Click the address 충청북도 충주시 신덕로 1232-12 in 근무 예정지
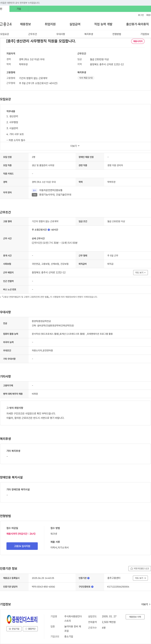Image resolution: width=151 pixels, height=644 pixels. (49, 273)
